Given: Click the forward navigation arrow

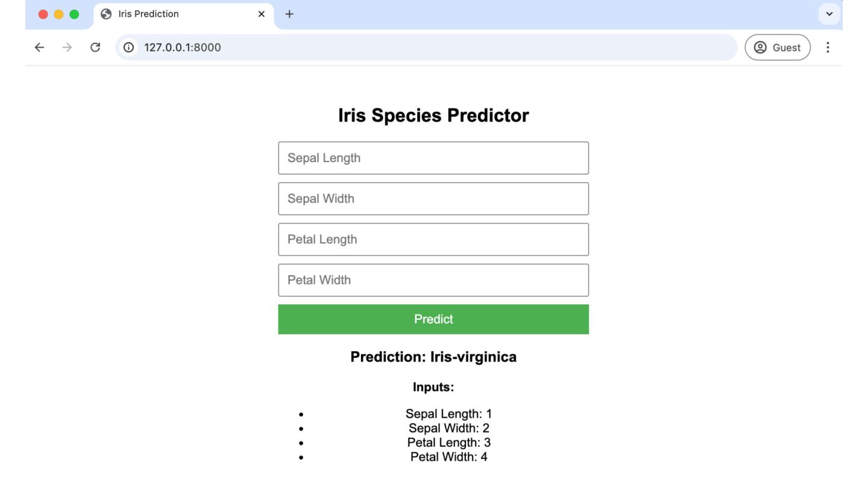Looking at the screenshot, I should point(67,48).
